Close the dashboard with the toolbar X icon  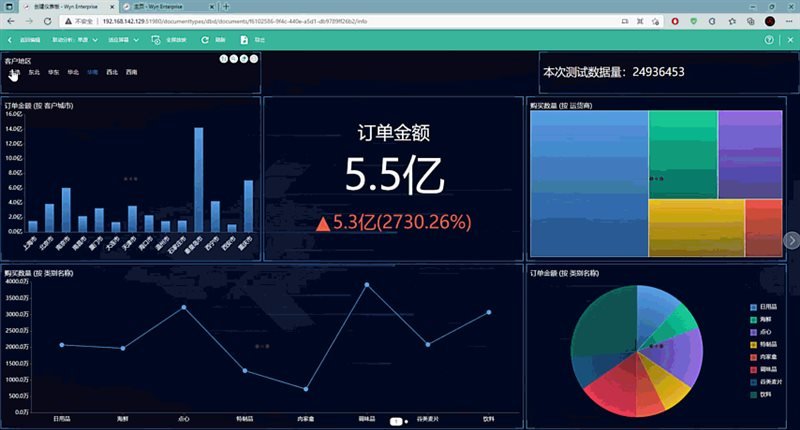tap(788, 39)
